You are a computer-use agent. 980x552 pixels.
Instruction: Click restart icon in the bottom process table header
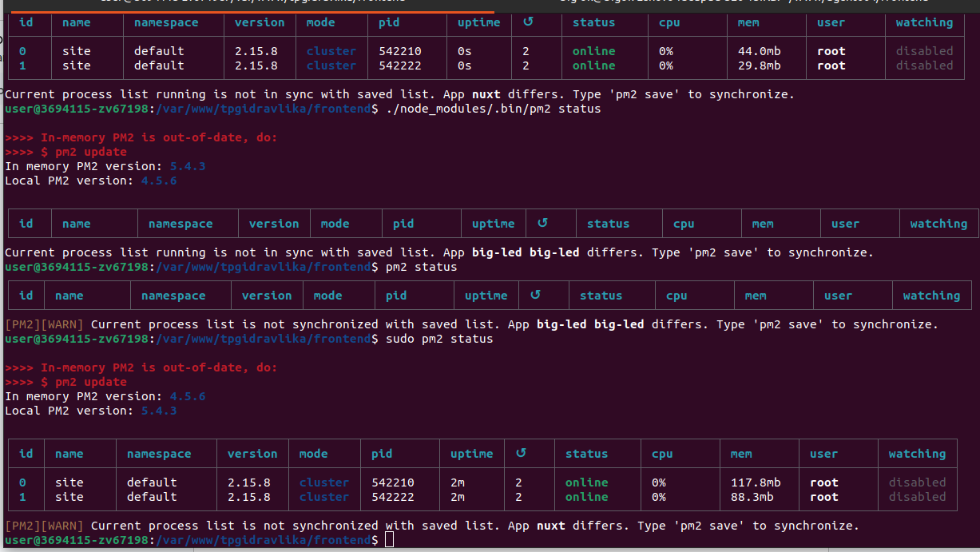point(521,453)
